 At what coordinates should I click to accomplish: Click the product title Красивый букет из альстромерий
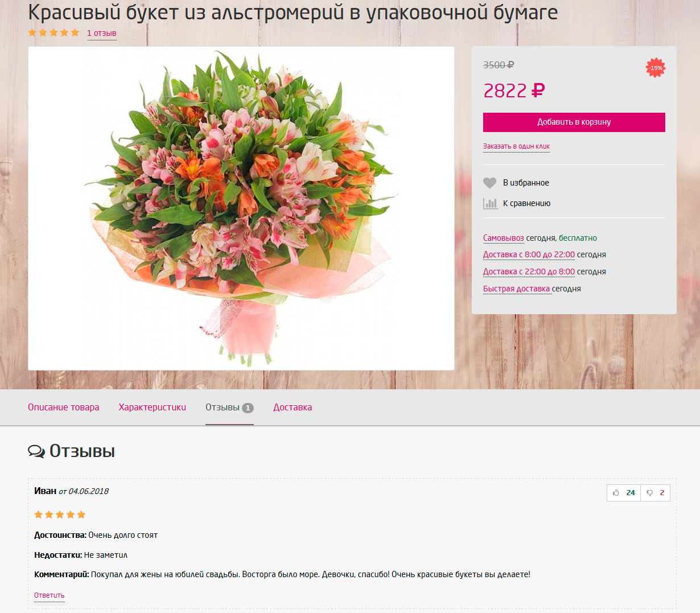[293, 13]
